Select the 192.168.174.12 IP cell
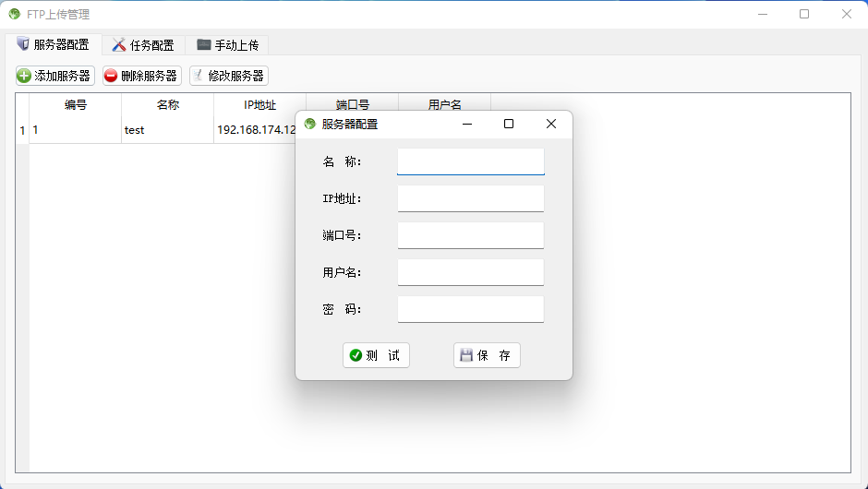Viewport: 868px width, 489px height. pos(255,130)
